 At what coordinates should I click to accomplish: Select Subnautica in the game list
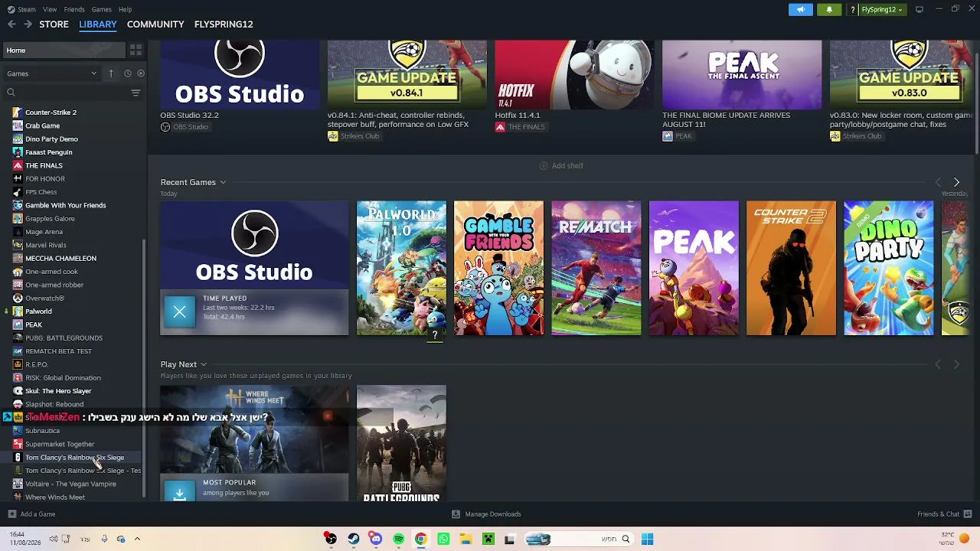[42, 431]
